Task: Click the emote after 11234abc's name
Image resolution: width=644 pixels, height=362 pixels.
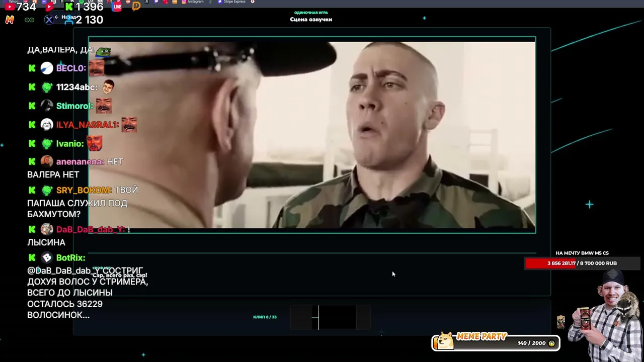Action: [x=108, y=87]
